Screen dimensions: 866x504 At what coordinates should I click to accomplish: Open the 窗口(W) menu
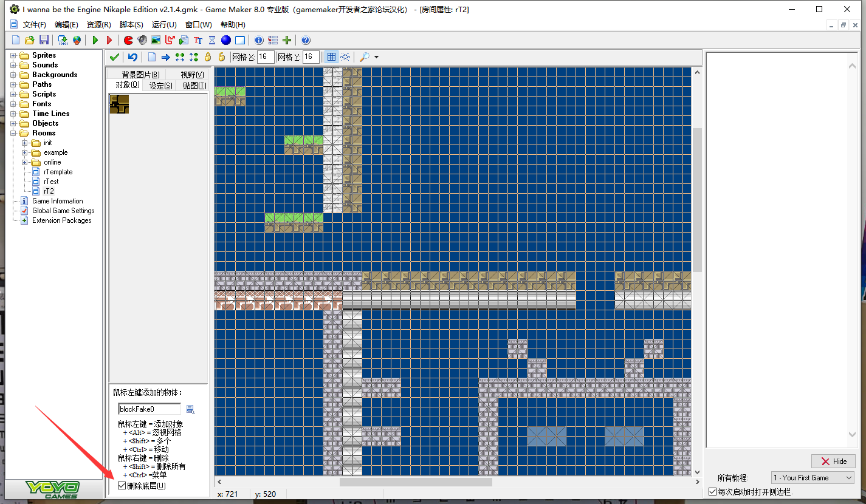(199, 25)
